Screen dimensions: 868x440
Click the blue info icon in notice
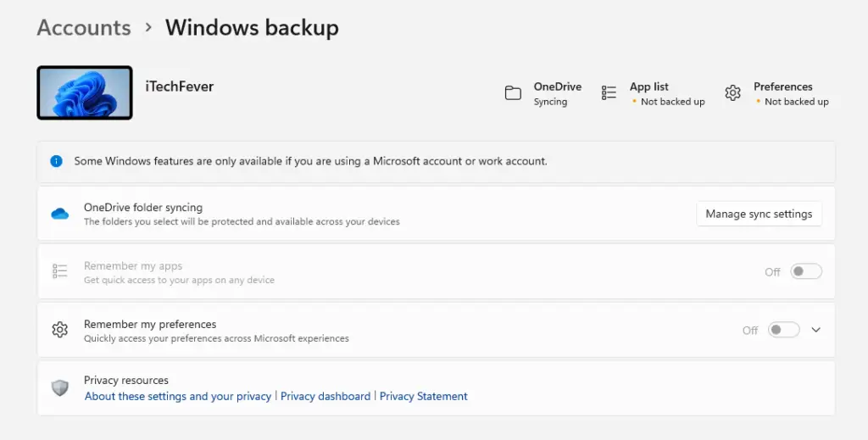(56, 161)
